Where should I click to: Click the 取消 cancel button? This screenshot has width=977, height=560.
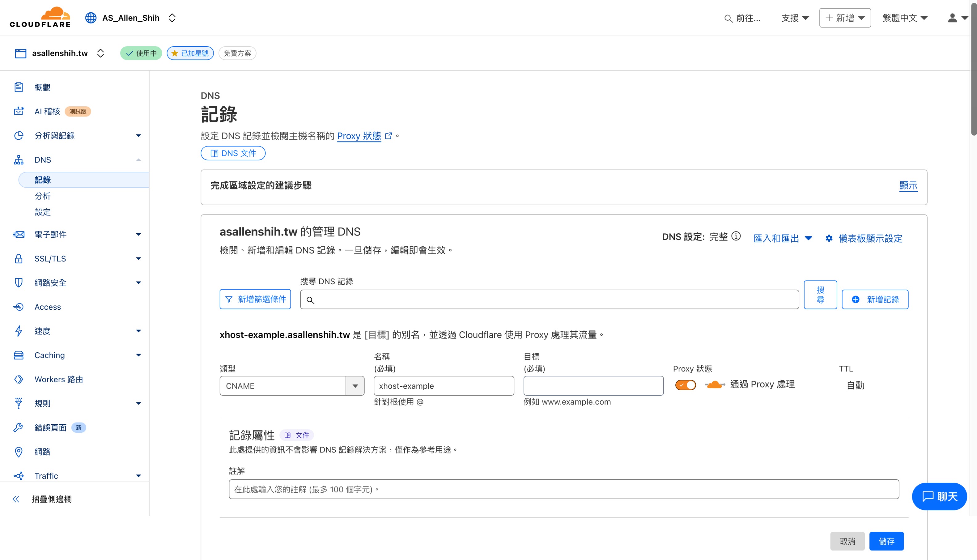(847, 541)
